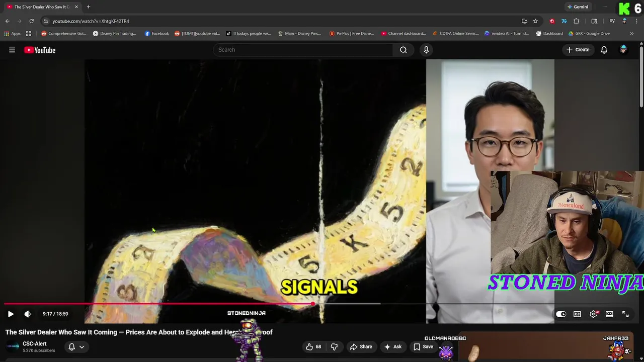The image size is (644, 362).
Task: Go back in browser history
Action: [8, 21]
